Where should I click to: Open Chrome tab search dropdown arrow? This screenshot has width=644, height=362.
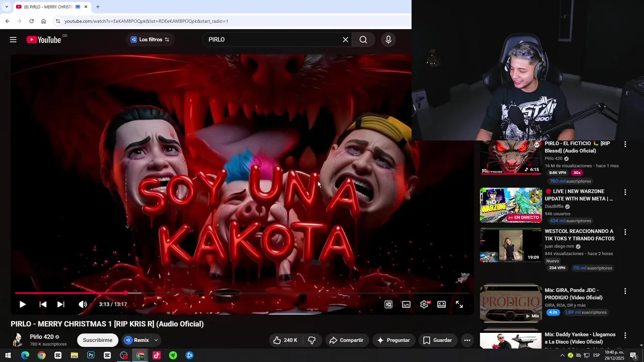pyautogui.click(x=7, y=7)
